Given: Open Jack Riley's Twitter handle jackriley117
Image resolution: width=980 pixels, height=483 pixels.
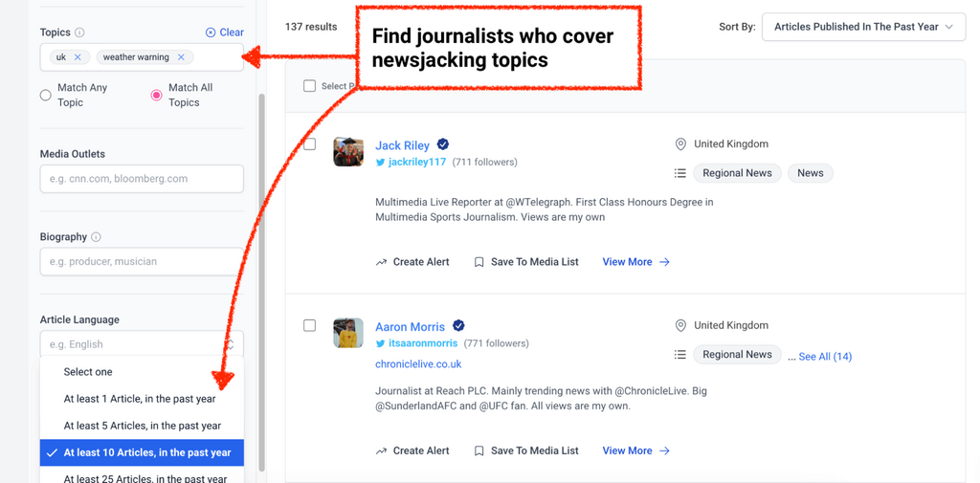Looking at the screenshot, I should tap(416, 163).
